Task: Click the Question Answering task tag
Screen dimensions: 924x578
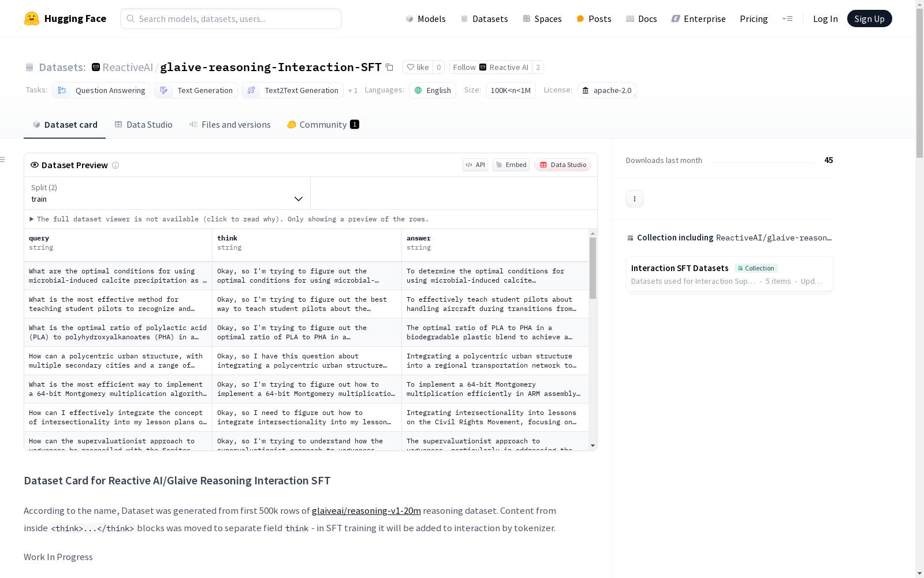Action: (x=102, y=90)
